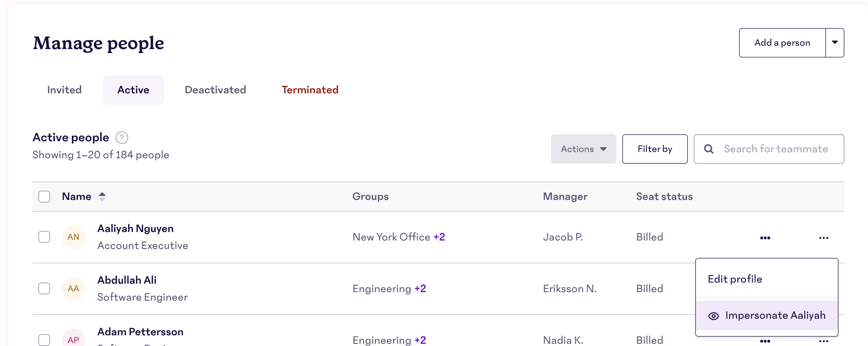Open thin three-dot menu at row end for Aaliyah

(823, 238)
